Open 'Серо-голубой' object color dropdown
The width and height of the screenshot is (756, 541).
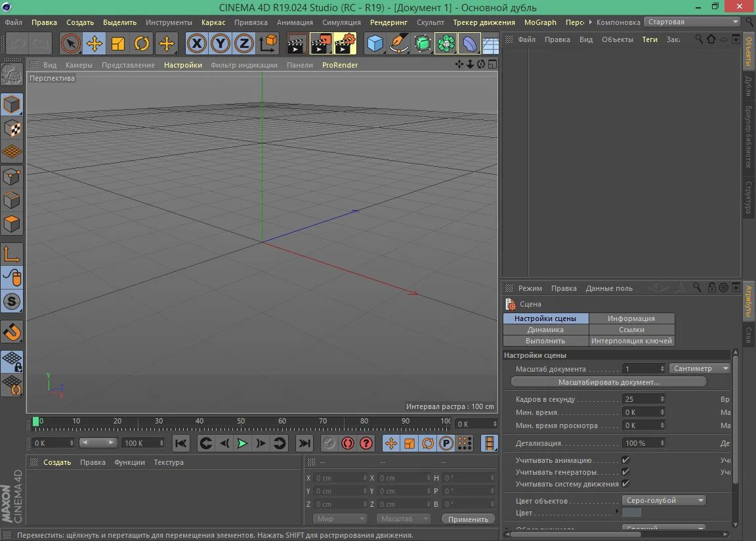click(x=664, y=500)
